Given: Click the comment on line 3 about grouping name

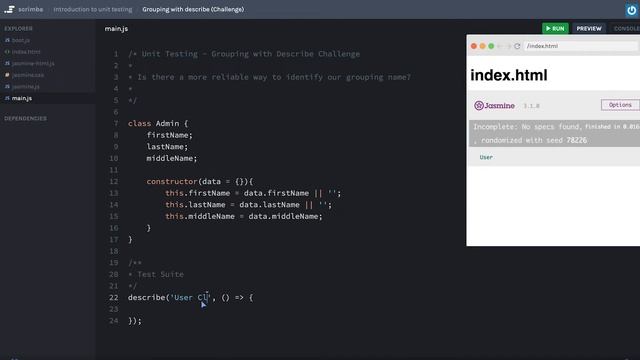Looking at the screenshot, I should point(269,77).
